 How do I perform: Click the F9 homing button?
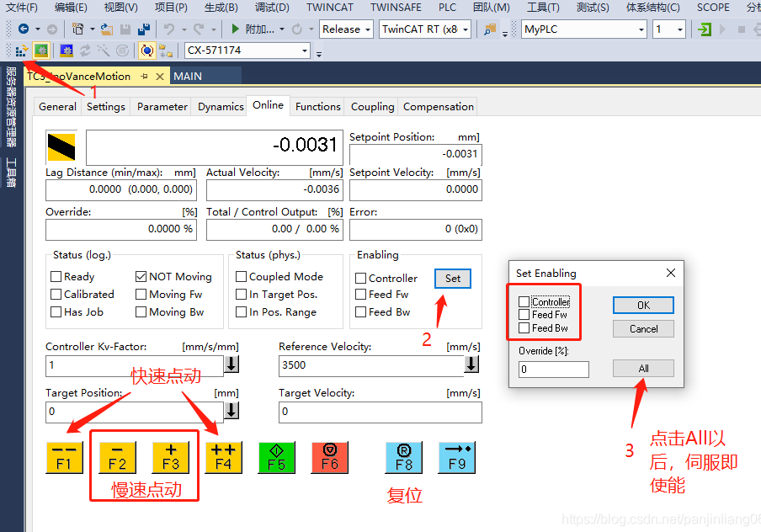coord(457,457)
